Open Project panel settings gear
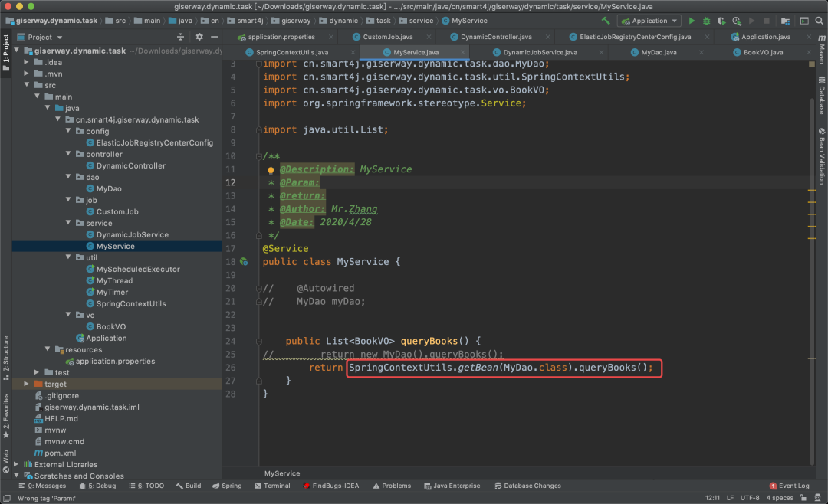 [x=199, y=37]
